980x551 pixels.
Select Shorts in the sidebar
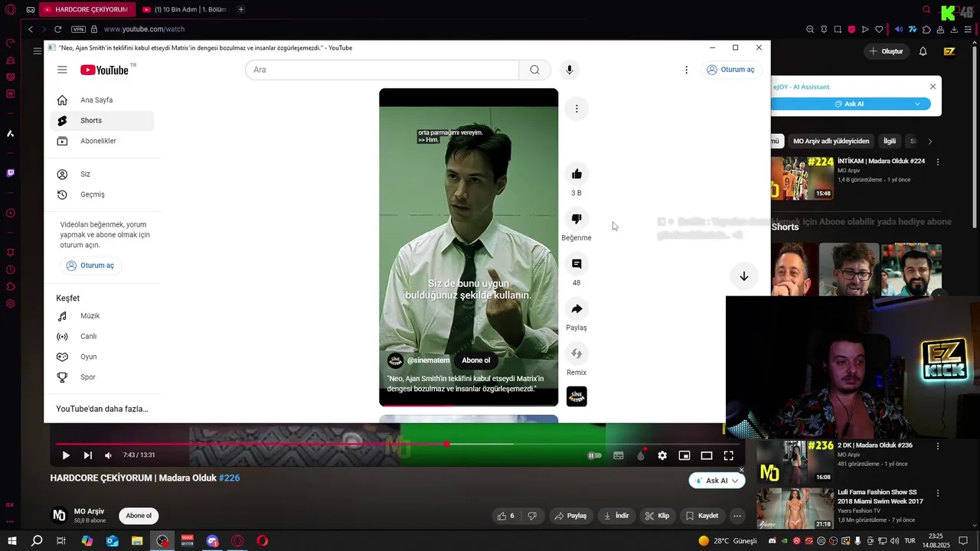[x=102, y=120]
